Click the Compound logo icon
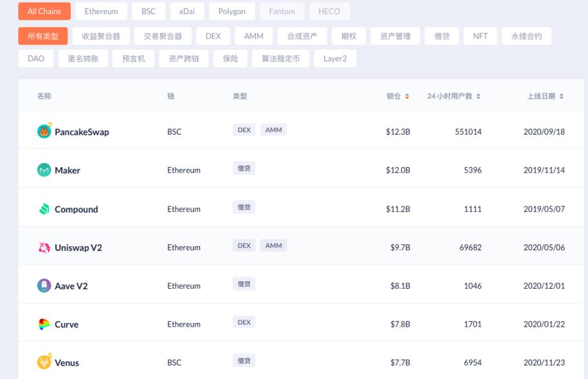The width and height of the screenshot is (588, 379). 44,209
